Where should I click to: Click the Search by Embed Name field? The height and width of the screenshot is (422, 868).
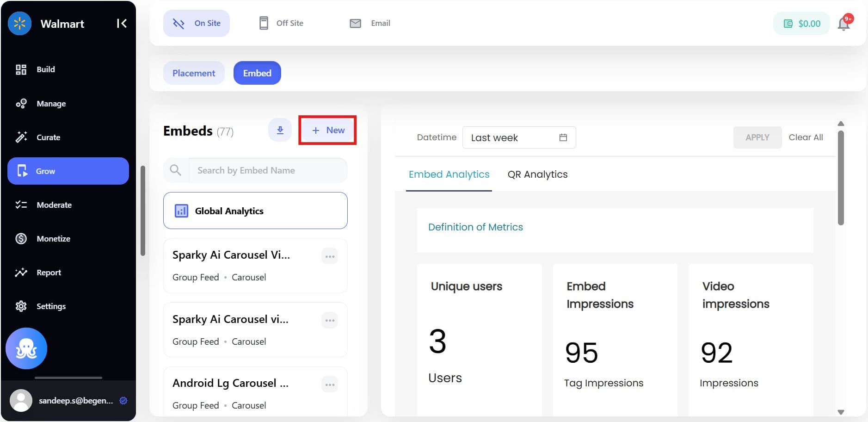point(267,170)
